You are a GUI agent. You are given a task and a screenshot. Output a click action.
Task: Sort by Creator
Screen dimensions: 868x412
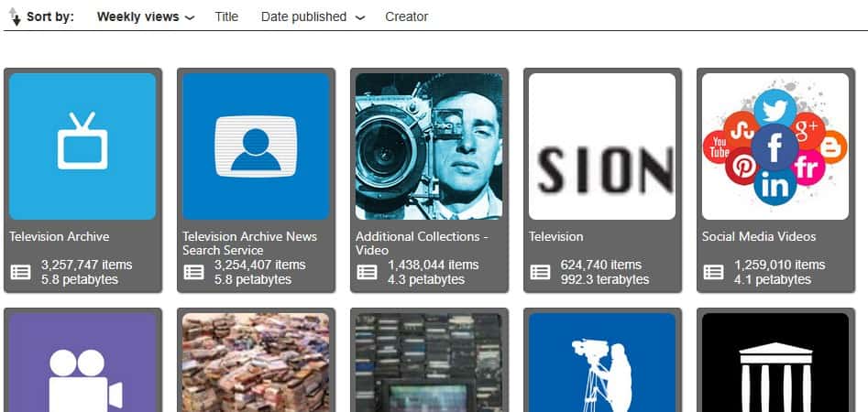(x=406, y=16)
